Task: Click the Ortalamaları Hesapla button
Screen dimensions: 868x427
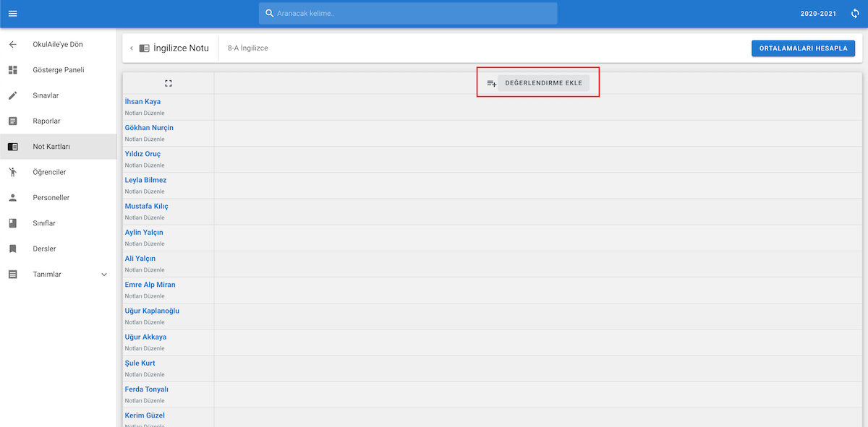Action: (804, 48)
